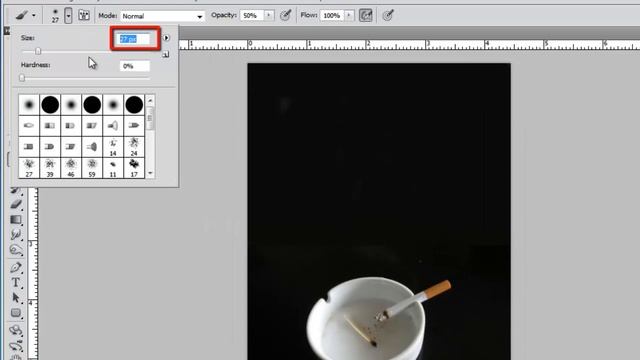The width and height of the screenshot is (640, 360).
Task: Select the spatter brush preset 27
Action: point(29,168)
